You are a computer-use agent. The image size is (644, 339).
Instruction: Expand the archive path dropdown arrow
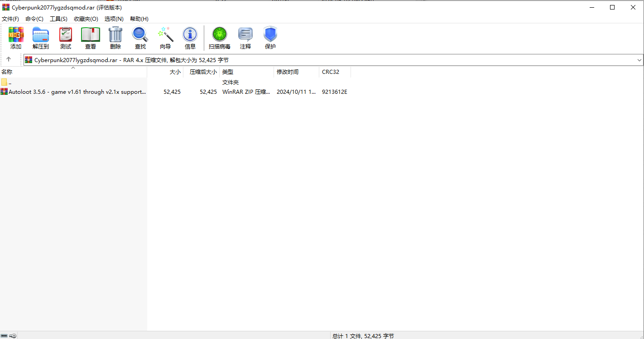point(639,60)
